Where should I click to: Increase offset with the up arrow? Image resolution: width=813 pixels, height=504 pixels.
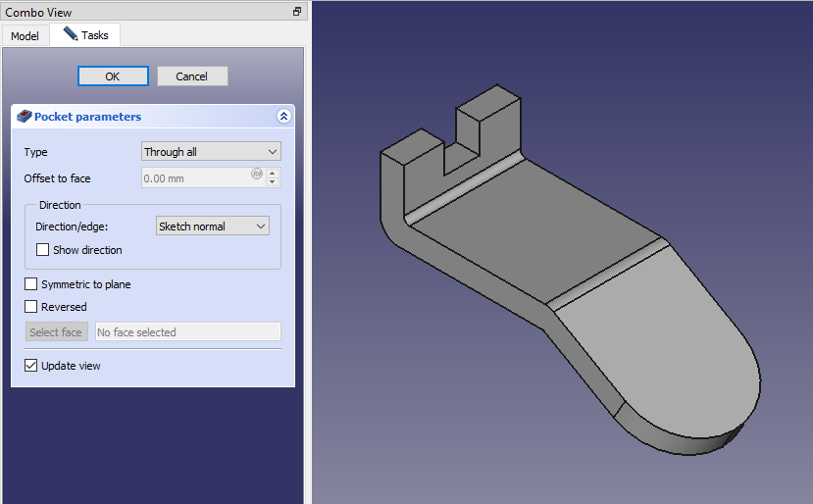point(274,174)
